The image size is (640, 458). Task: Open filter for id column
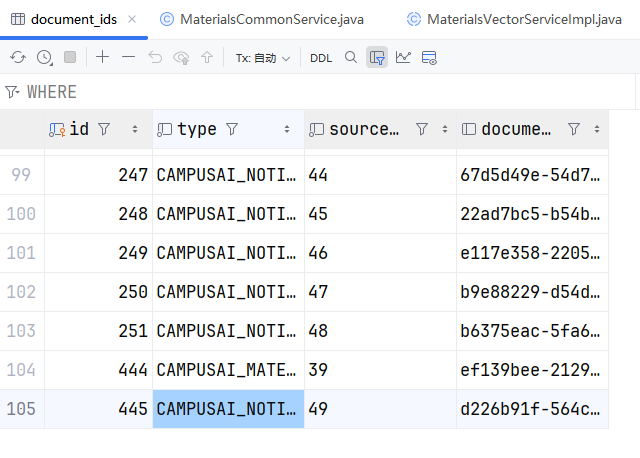104,129
